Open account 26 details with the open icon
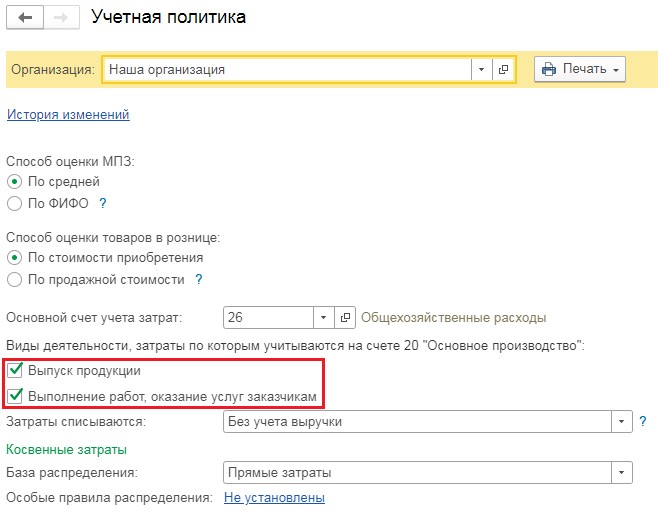 pos(346,318)
